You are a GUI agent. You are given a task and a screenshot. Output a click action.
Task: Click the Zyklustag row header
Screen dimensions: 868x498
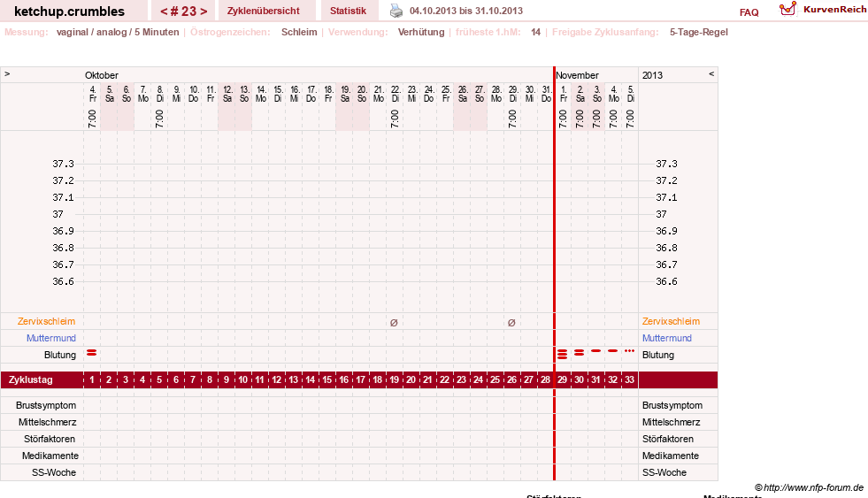30,379
